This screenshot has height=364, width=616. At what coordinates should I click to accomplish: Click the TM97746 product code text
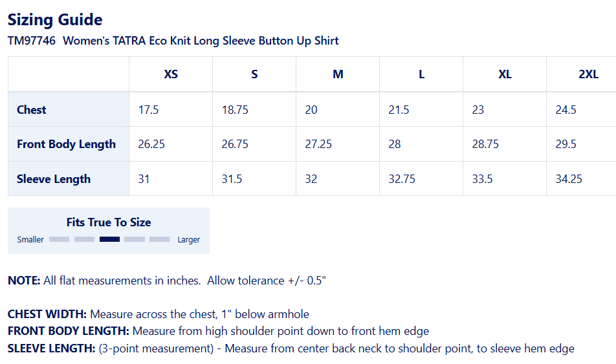(32, 41)
